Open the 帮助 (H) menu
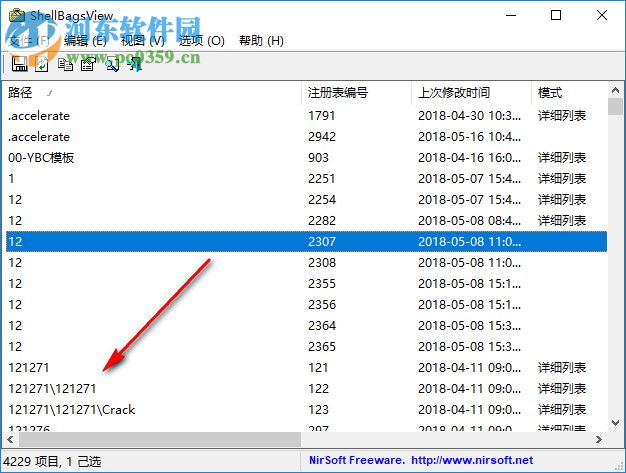Screen dimensions: 626x473 tap(261, 40)
